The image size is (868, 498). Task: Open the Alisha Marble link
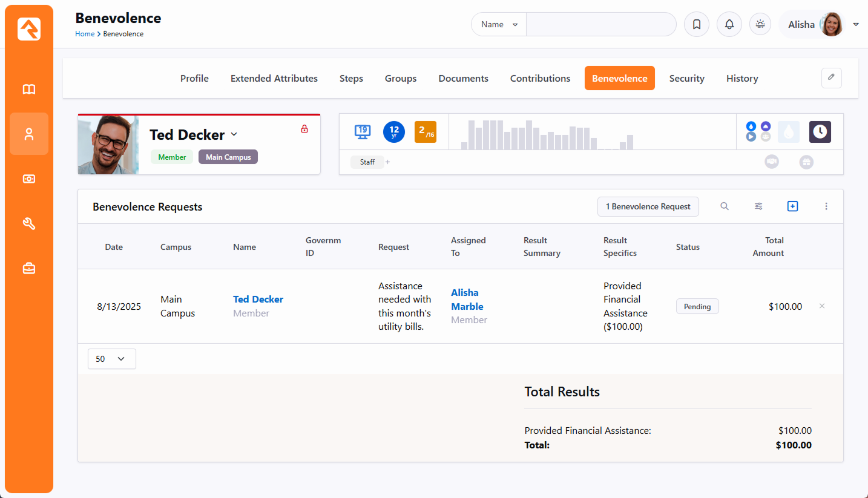click(x=467, y=300)
